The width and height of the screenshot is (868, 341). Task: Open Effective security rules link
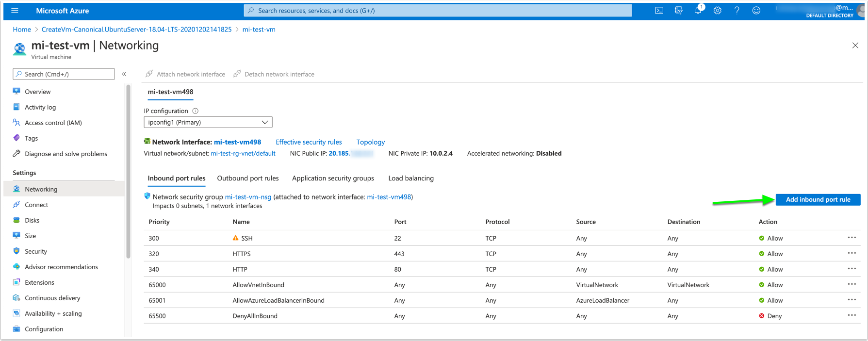click(309, 142)
